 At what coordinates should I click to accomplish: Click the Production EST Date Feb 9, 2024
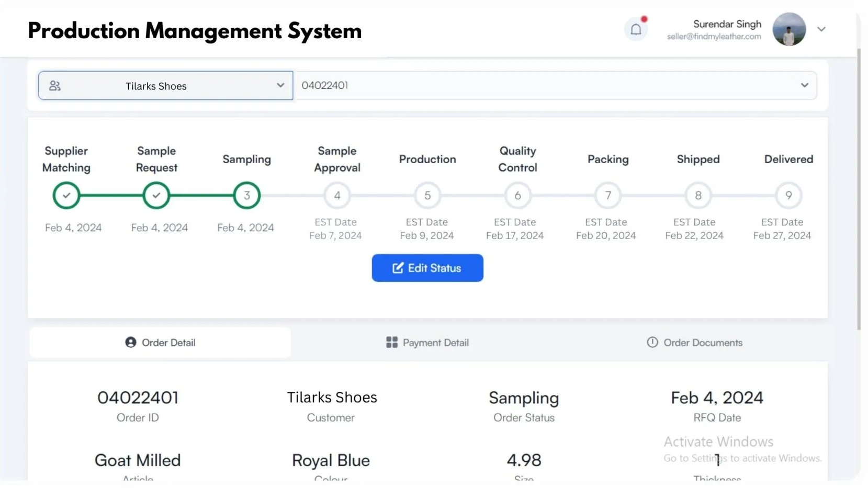pyautogui.click(x=427, y=229)
